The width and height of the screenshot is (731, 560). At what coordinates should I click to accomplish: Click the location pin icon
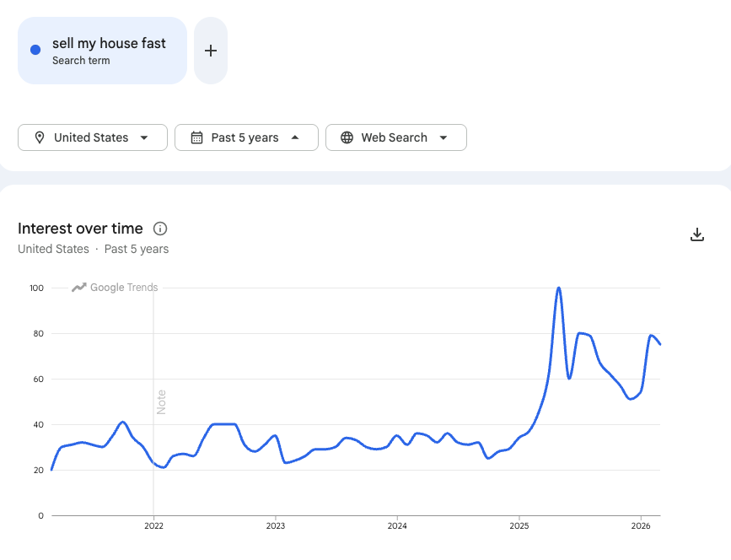tap(40, 137)
